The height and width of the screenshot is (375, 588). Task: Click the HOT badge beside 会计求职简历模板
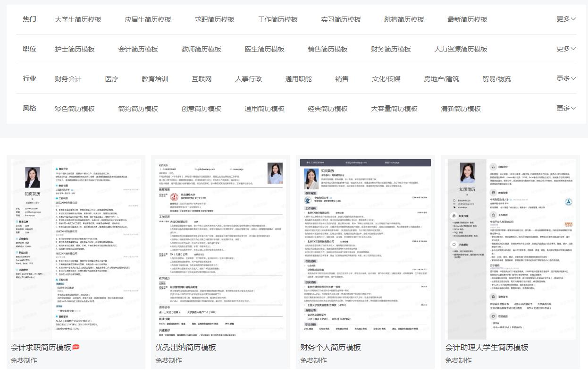pos(76,347)
